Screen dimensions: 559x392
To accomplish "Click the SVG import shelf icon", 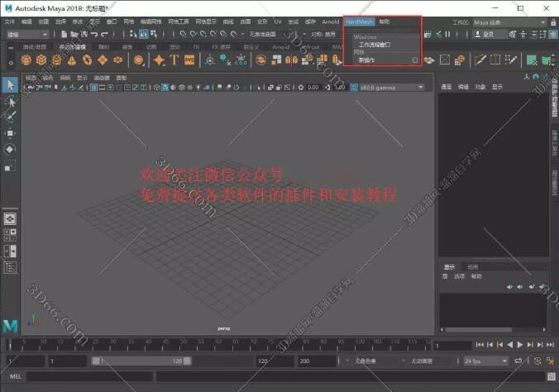I will 189,60.
